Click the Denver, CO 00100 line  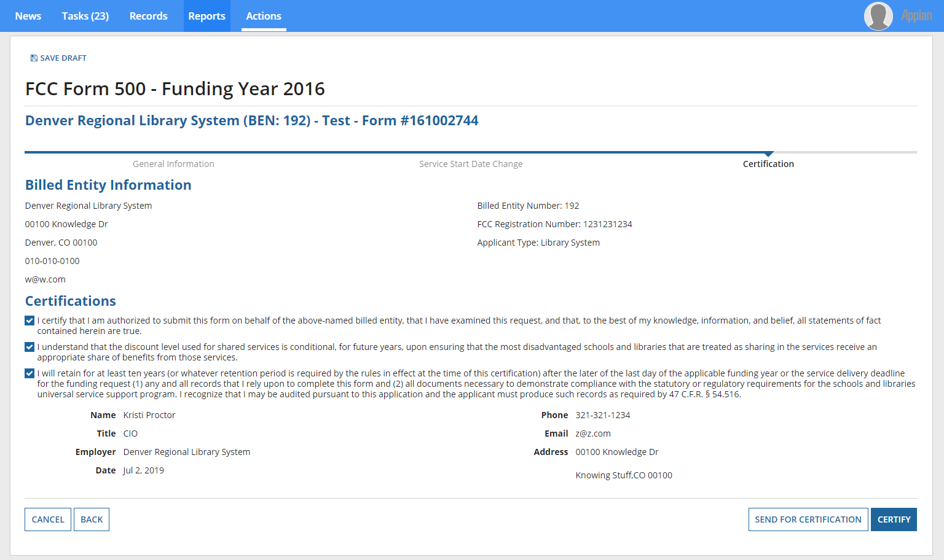61,243
